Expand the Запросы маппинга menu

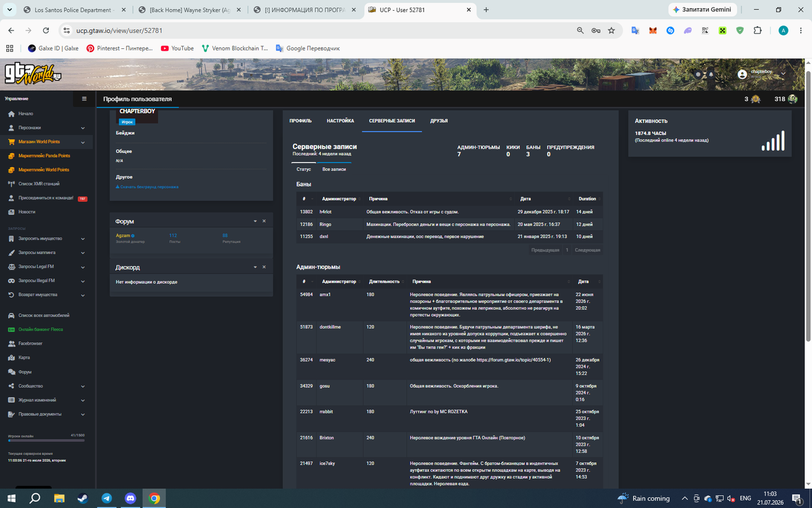tap(46, 253)
